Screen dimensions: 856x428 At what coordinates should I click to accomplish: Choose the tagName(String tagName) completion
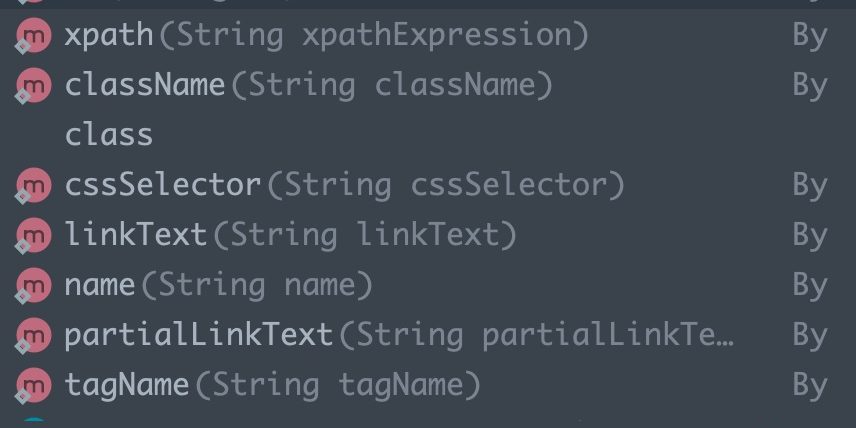428,385
